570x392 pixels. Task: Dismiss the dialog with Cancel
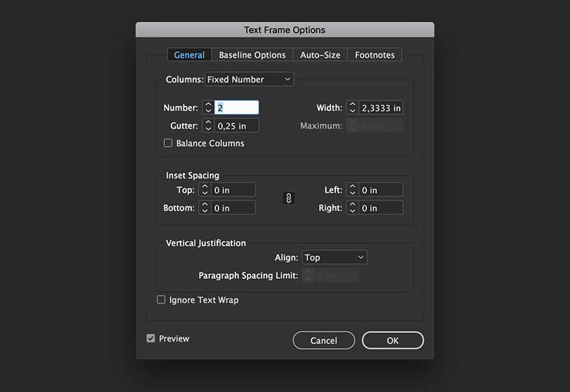pyautogui.click(x=324, y=340)
